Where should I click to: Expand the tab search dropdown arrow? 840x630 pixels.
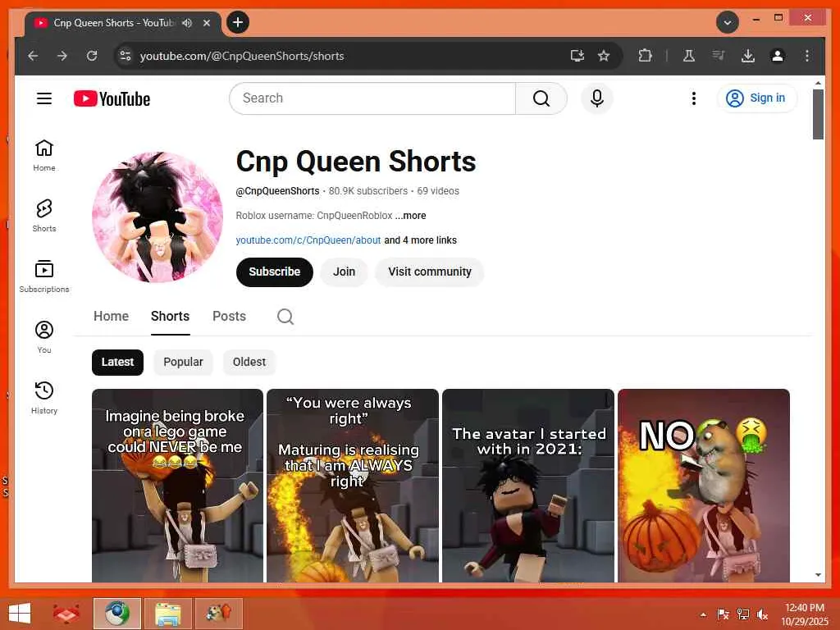point(727,22)
